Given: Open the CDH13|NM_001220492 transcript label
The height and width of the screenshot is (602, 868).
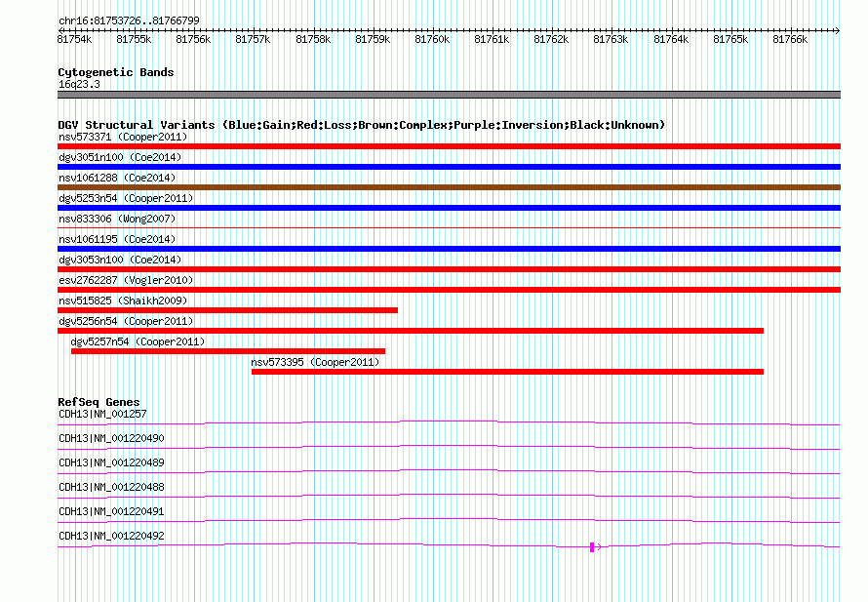Looking at the screenshot, I should [x=112, y=536].
